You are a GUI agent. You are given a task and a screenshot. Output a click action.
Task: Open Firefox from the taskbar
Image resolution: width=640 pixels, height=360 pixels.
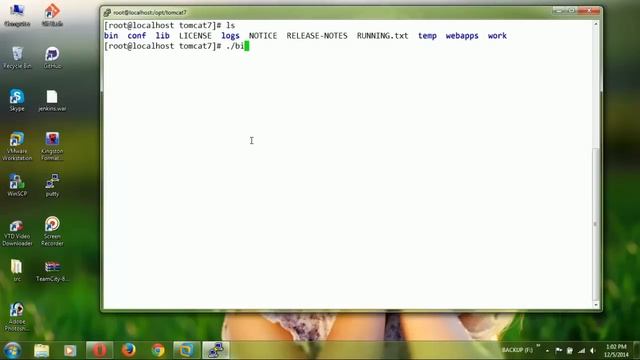[129, 350]
